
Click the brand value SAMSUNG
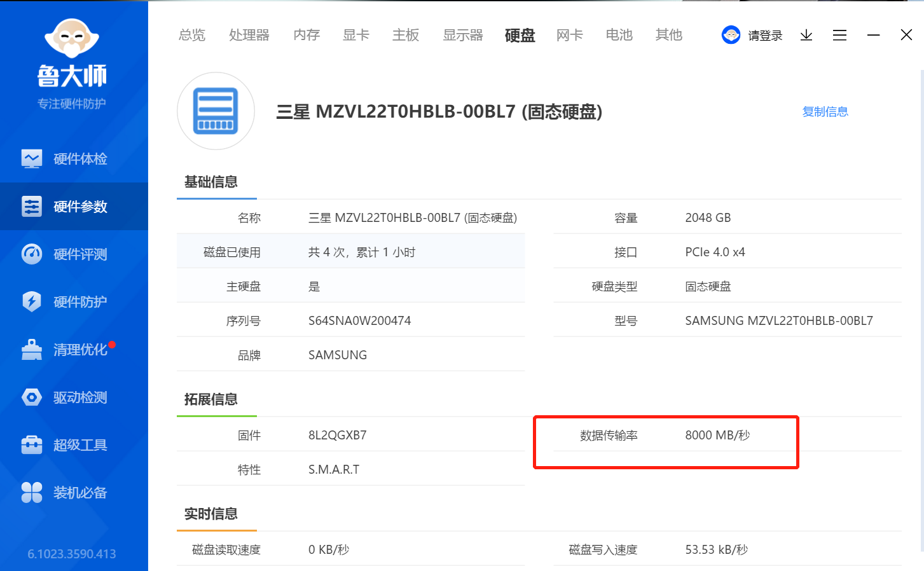(338, 355)
